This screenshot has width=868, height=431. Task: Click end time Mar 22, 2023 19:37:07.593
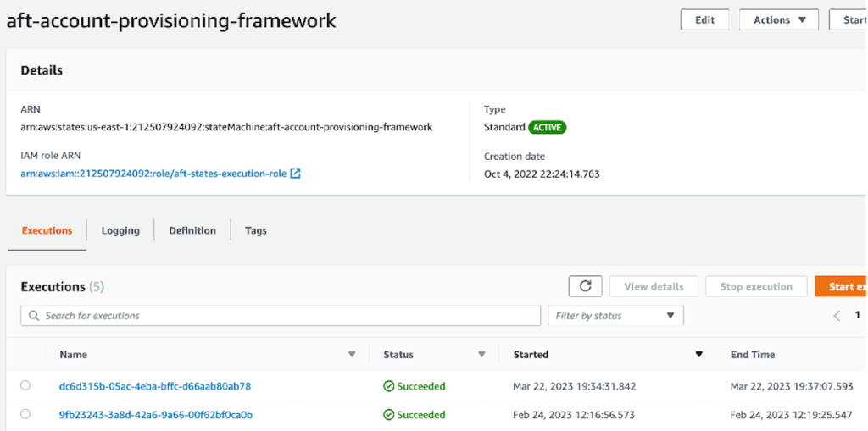click(792, 386)
